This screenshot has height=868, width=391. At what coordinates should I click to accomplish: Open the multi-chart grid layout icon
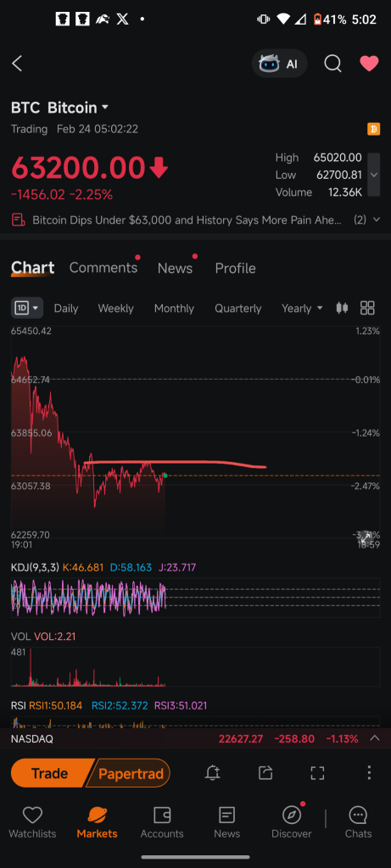[367, 308]
